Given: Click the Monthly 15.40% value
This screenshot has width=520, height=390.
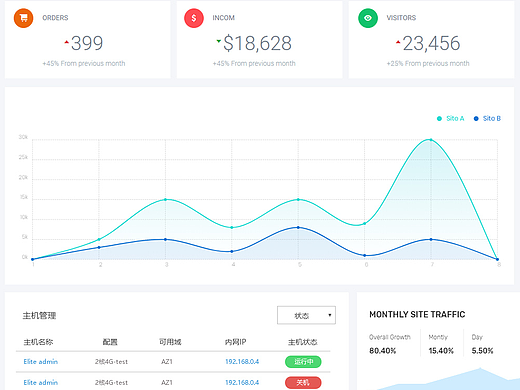Looking at the screenshot, I should click(x=441, y=351).
